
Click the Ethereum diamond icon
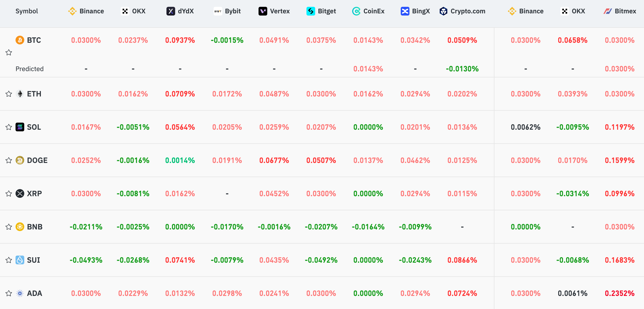click(x=20, y=94)
